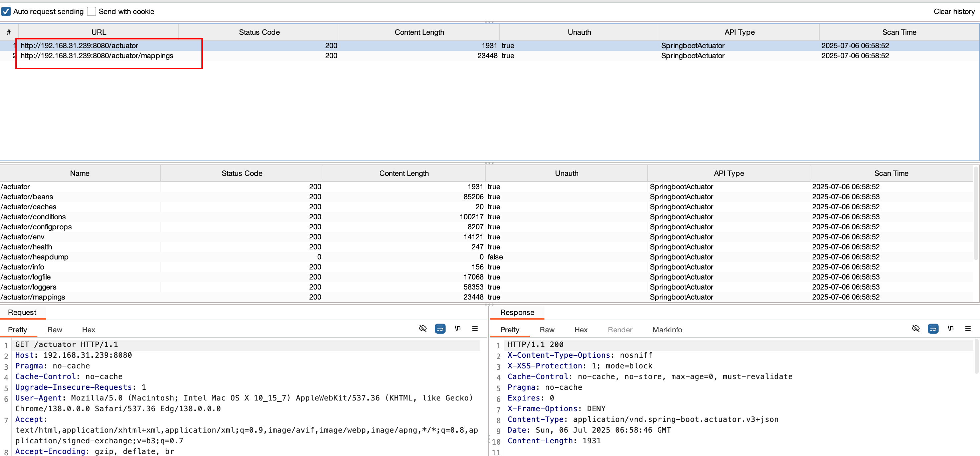Open Response MarkInfo tab
Screen dimensions: 980x456
pyautogui.click(x=667, y=330)
